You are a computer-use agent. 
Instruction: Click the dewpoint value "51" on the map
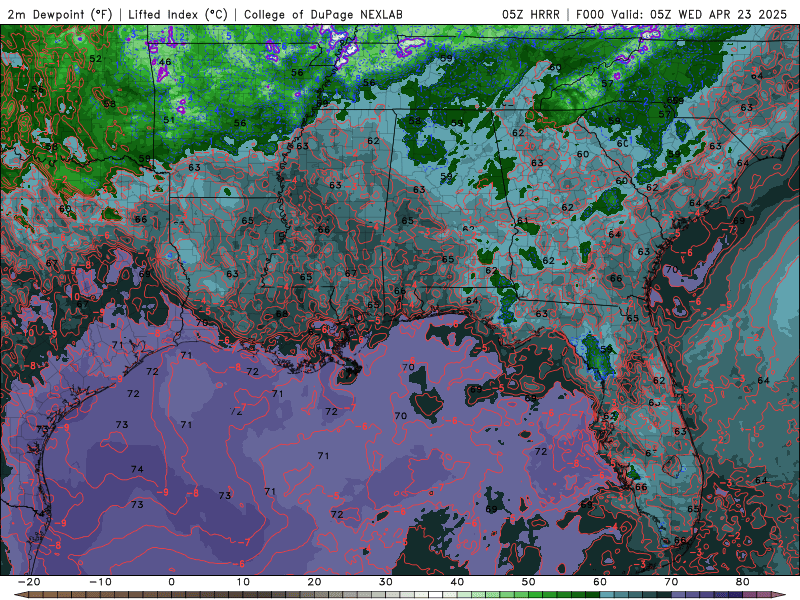point(169,120)
